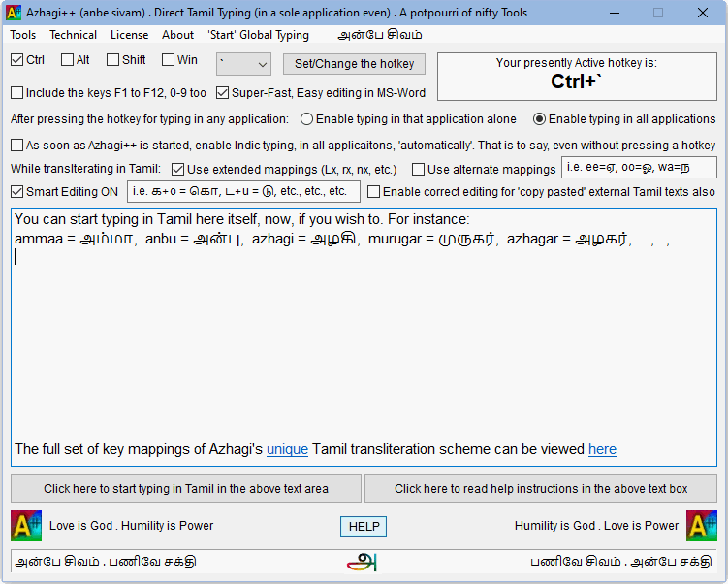Open the About menu
Screen dimensions: 728x584
point(177,35)
